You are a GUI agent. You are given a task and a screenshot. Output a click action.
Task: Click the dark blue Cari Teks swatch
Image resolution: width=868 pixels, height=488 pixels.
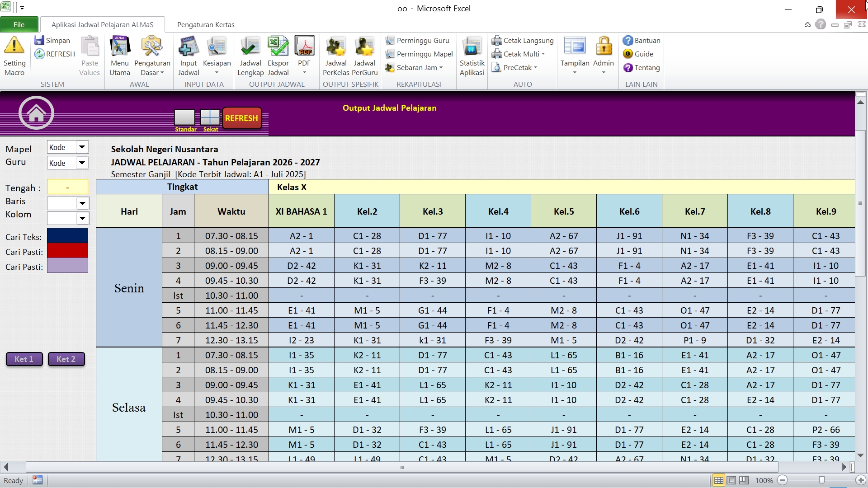point(67,235)
